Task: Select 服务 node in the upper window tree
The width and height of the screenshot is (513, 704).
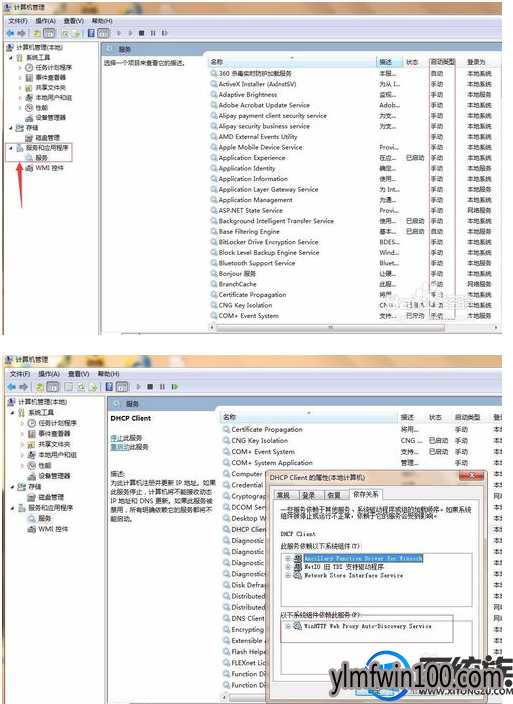Action: [x=41, y=158]
